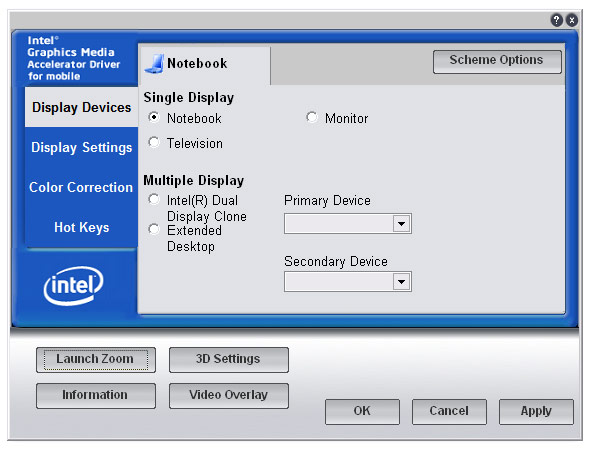Click the Launch Zoom button
590x450 pixels.
(96, 360)
